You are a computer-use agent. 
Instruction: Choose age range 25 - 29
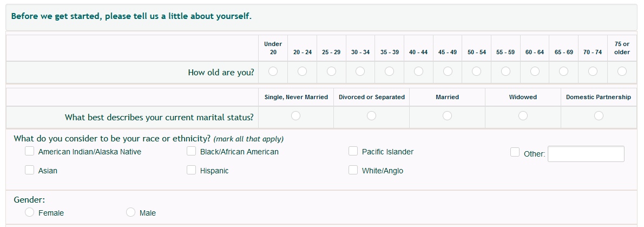click(331, 71)
